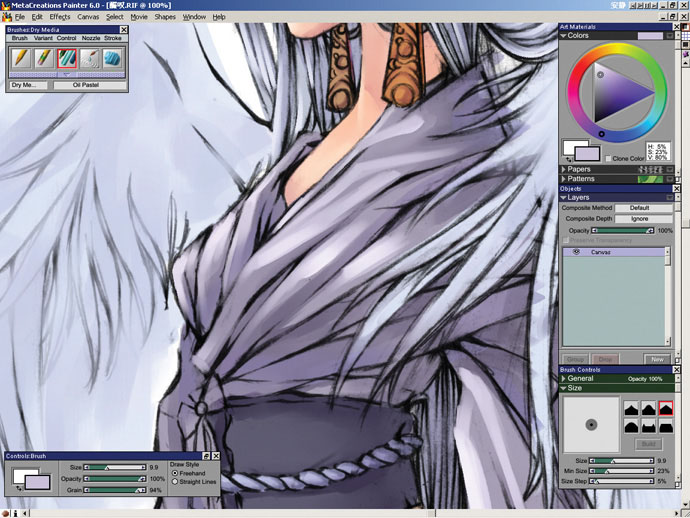Select the blue eraser brush icon
Screen dimensions: 690x518
(x=112, y=58)
